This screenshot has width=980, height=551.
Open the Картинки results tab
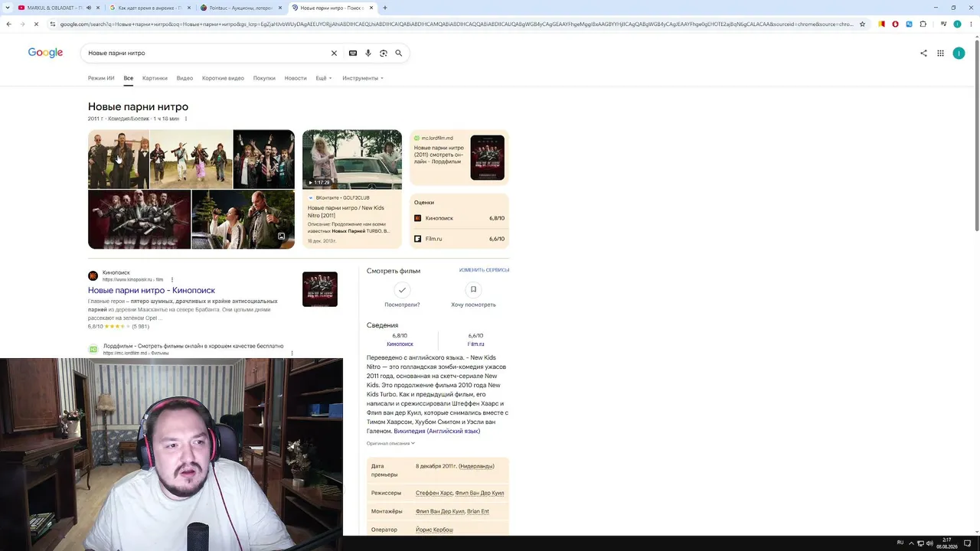tap(155, 78)
